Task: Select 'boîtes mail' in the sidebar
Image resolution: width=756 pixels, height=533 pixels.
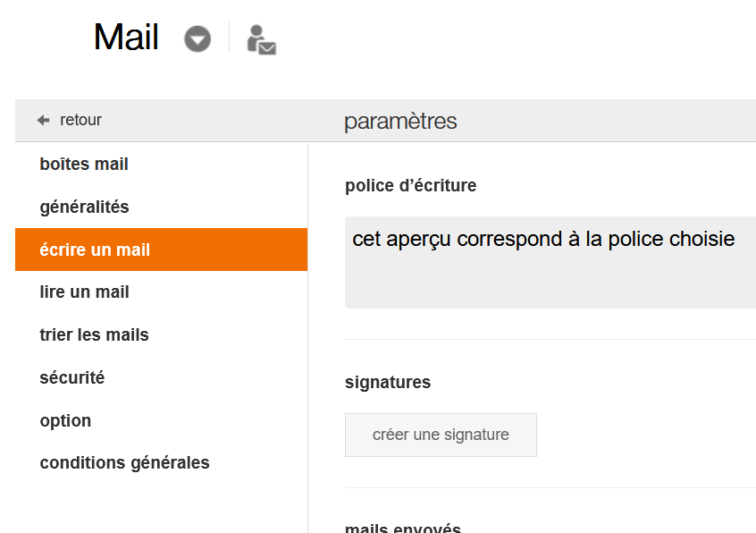Action: click(83, 164)
